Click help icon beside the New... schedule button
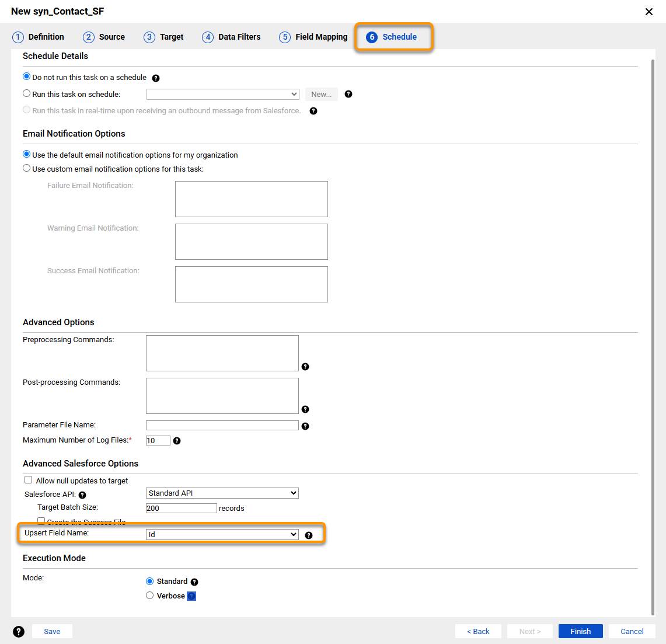 pos(348,95)
